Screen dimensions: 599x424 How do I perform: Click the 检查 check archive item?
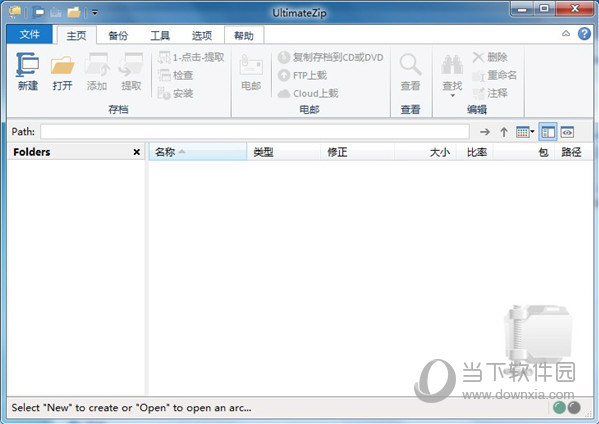click(x=176, y=75)
